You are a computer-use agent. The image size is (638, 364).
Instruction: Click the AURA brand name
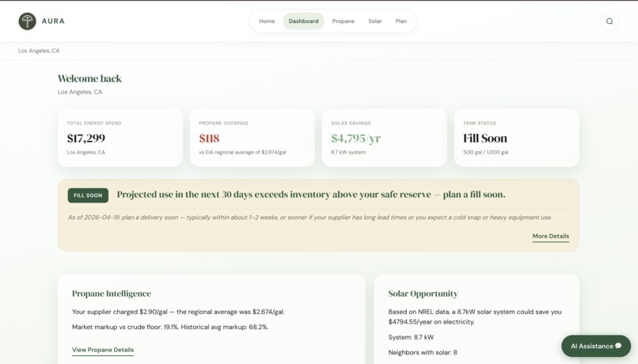pos(53,21)
